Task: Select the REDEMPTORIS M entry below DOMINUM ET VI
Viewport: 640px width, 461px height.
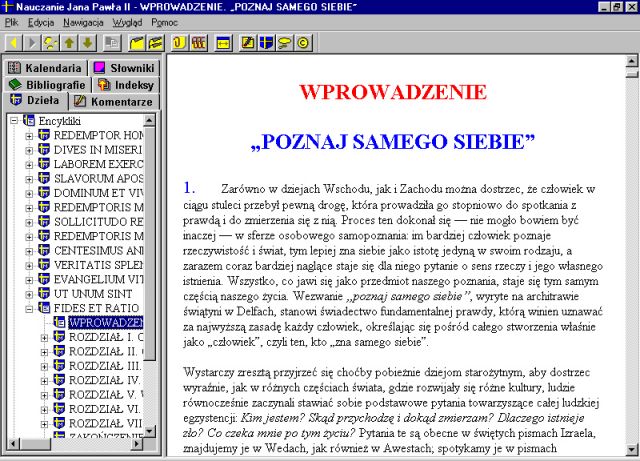Action: [98, 207]
